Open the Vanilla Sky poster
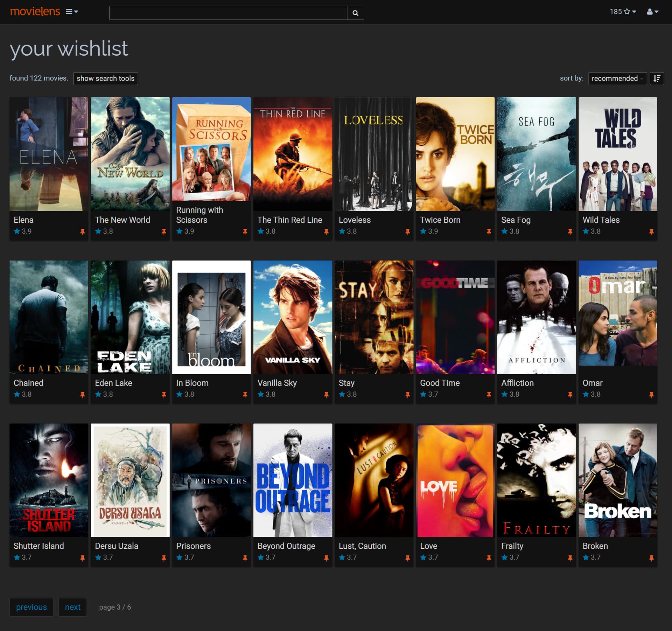The height and width of the screenshot is (631, 672). click(293, 317)
